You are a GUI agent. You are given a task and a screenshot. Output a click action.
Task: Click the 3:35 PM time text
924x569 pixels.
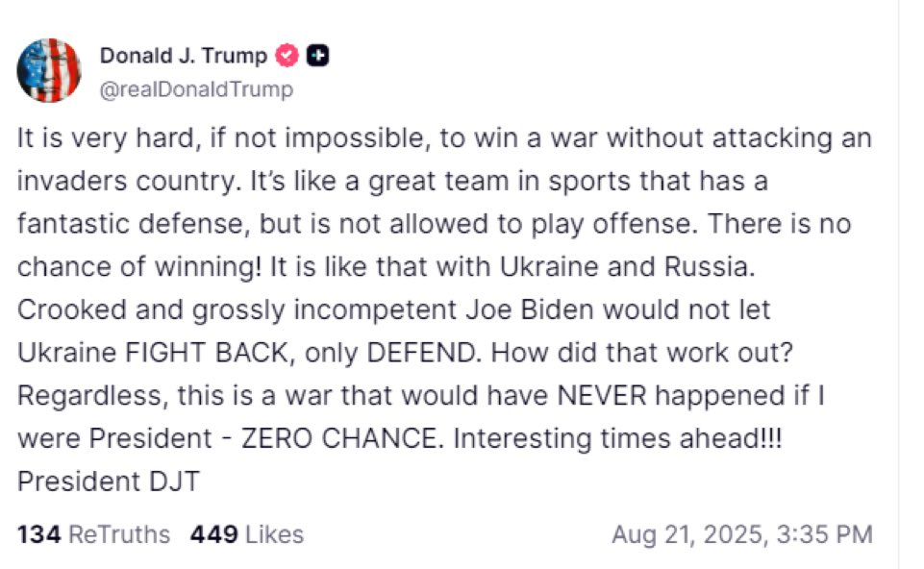click(824, 534)
